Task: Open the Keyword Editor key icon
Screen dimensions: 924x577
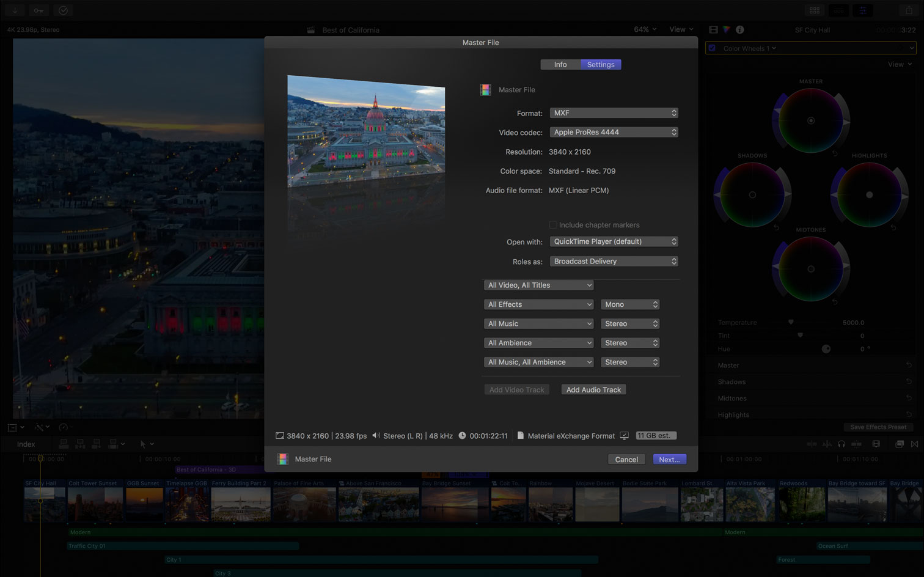Action: coord(38,10)
